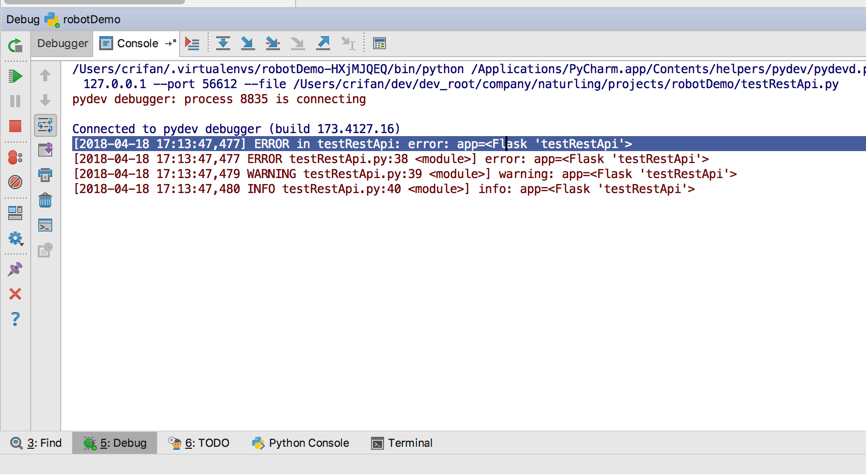The width and height of the screenshot is (866, 475).
Task: Open Evaluate Expression calculator icon
Action: pos(379,44)
